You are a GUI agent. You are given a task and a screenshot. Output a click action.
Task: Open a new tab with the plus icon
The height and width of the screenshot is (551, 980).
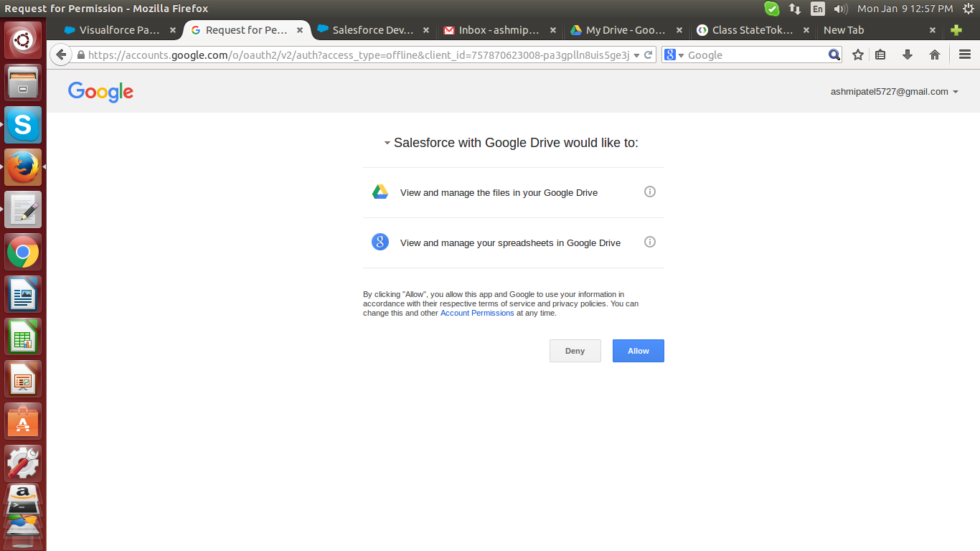(956, 30)
